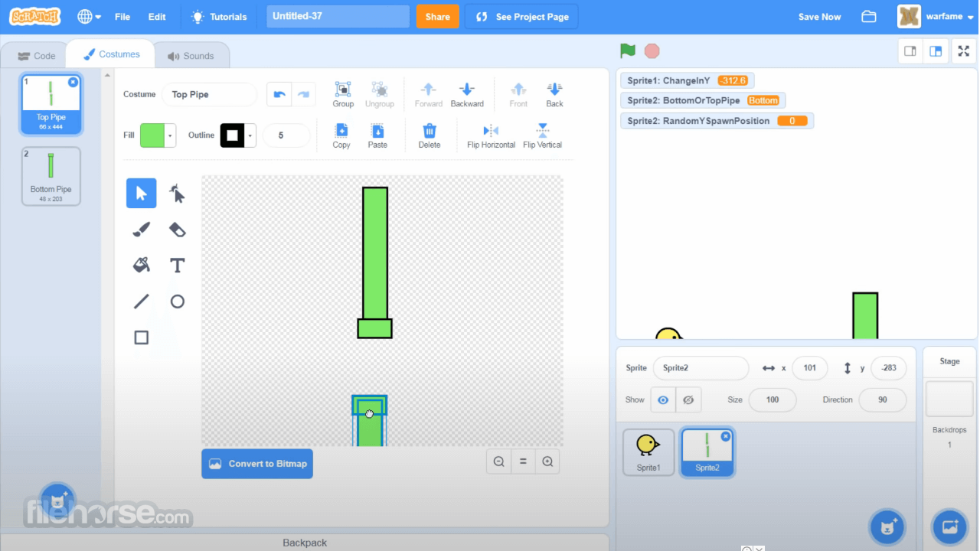The image size is (980, 551).
Task: Go to the Scratch home logo
Action: 35,17
